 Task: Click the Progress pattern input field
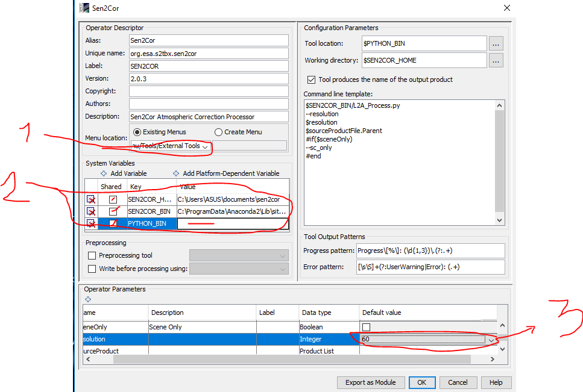(430, 250)
